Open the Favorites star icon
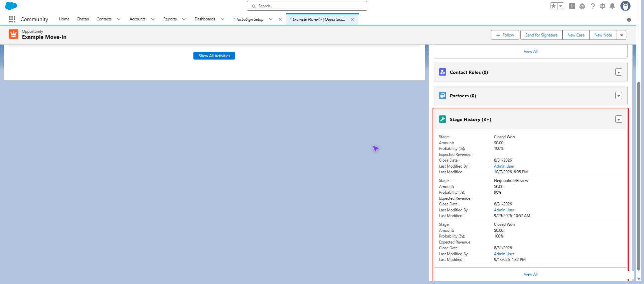The height and width of the screenshot is (284, 644). tap(554, 6)
